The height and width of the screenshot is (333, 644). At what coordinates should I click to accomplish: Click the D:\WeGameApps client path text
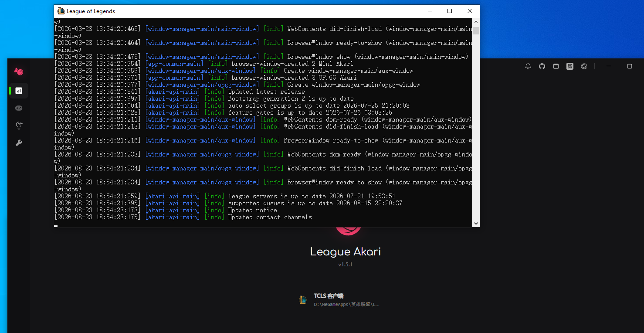tap(347, 304)
